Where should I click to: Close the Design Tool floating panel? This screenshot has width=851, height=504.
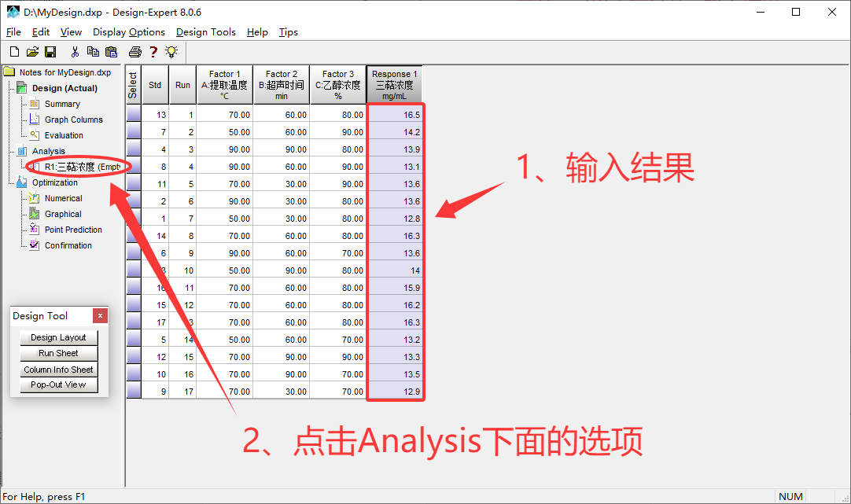click(x=100, y=316)
